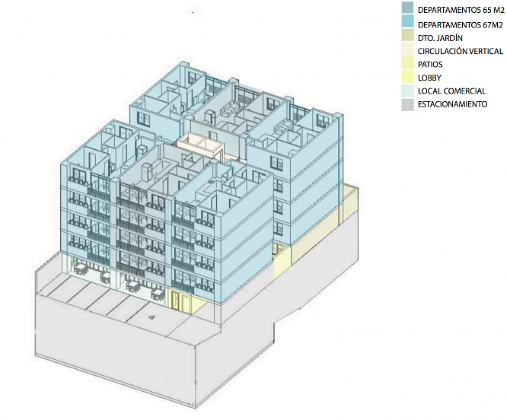Image resolution: width=507 pixels, height=420 pixels.
Task: Click the "LOCAL COMERCIAL" legend label
Action: click(x=452, y=91)
